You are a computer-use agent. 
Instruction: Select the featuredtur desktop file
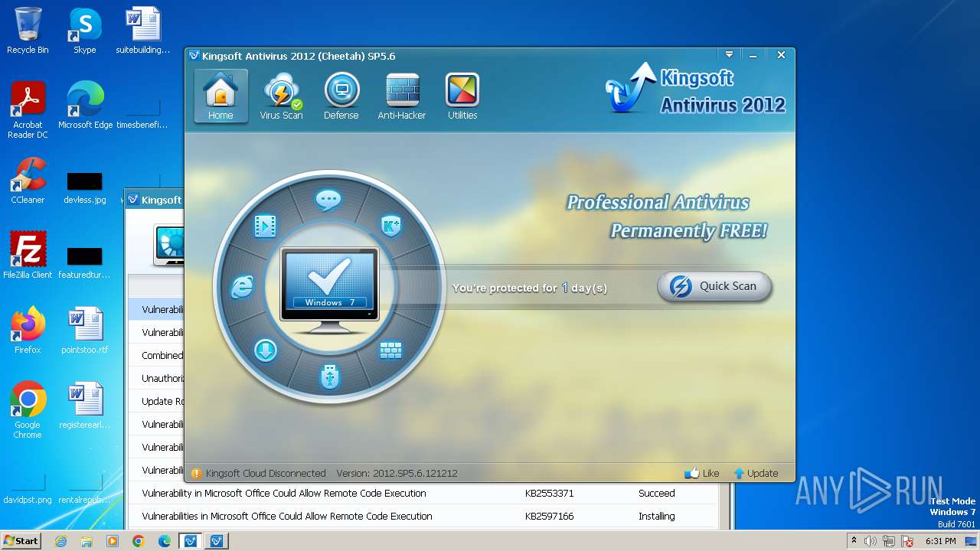(84, 263)
